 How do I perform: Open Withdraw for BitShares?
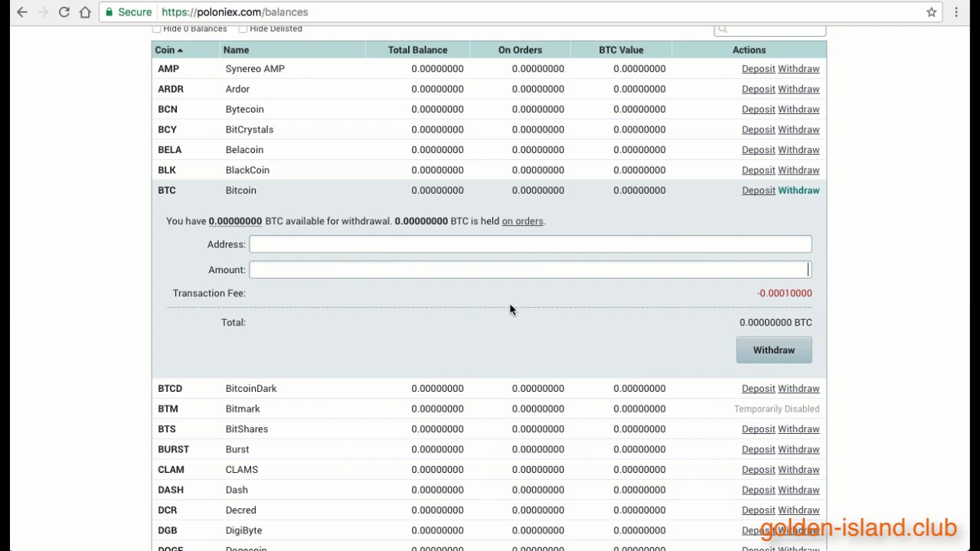click(799, 429)
